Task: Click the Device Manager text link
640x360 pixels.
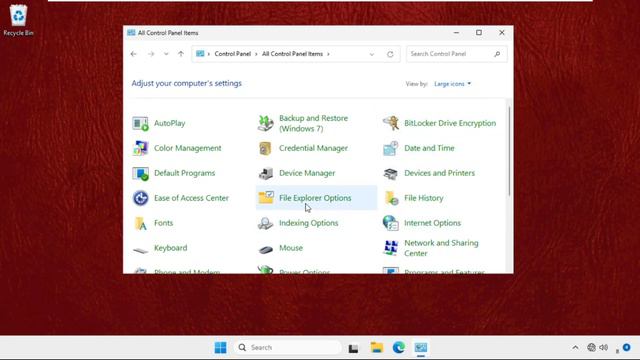Action: click(x=307, y=173)
